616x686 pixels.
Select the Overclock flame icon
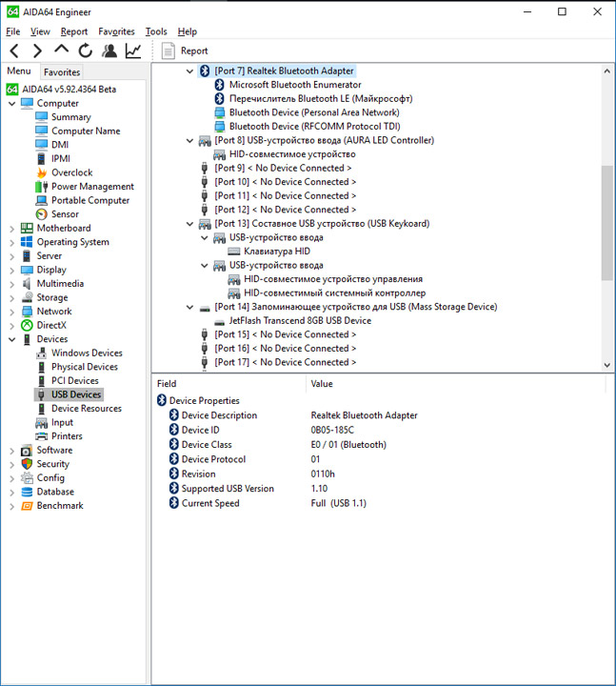pos(42,172)
